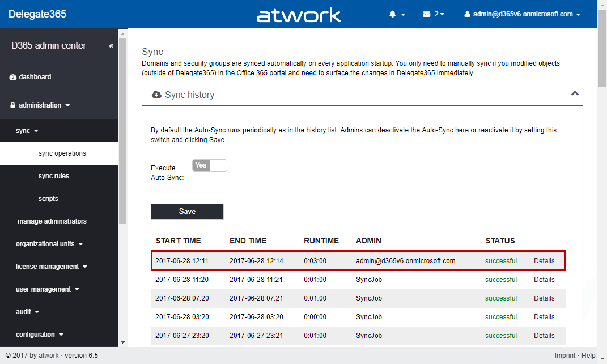607x364 pixels.
Task: Click the dashboard gauge icon
Action: pos(13,77)
